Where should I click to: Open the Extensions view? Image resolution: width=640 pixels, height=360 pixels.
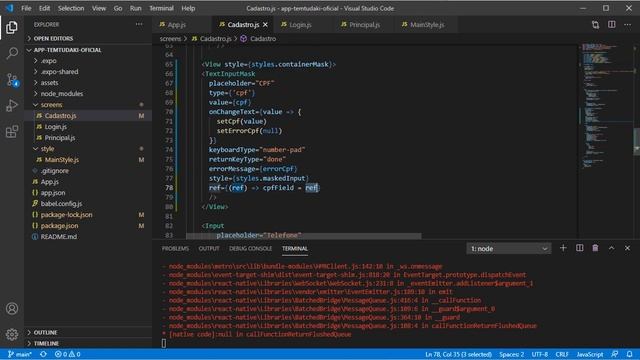12,131
